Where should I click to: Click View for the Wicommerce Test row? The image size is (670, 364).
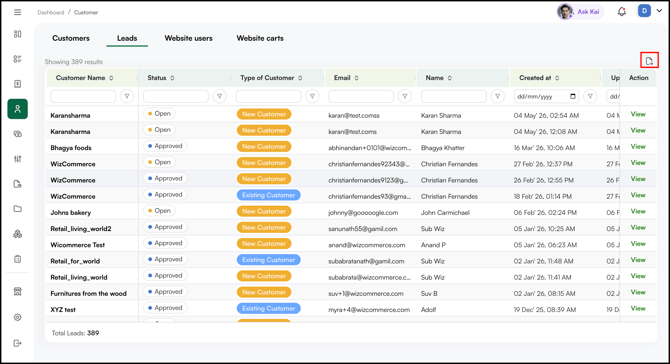click(638, 244)
